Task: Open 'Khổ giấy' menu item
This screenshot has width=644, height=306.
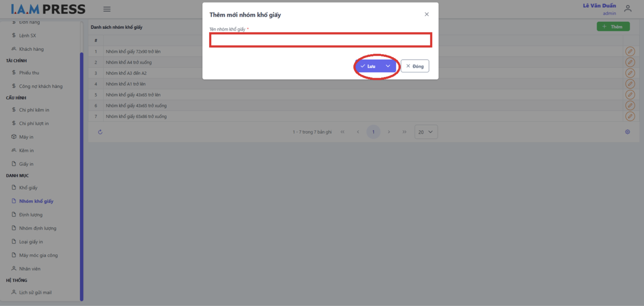Action: coord(28,188)
